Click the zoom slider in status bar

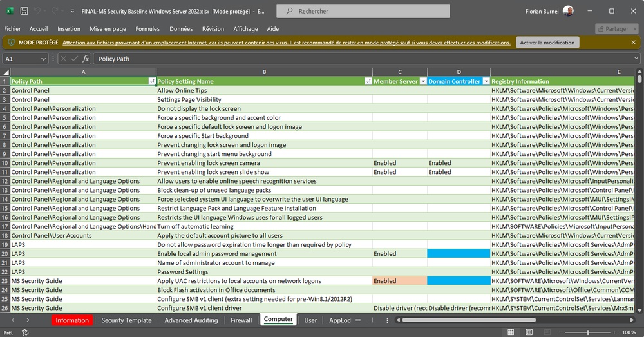point(587,332)
